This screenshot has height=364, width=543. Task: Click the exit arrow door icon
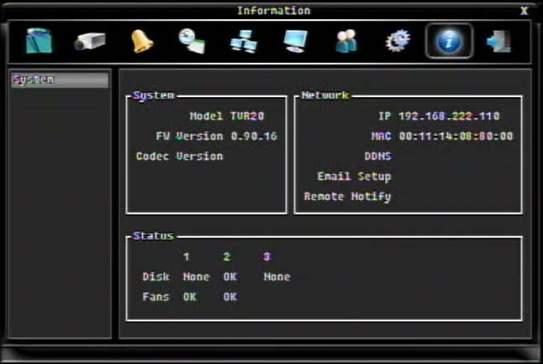(499, 41)
